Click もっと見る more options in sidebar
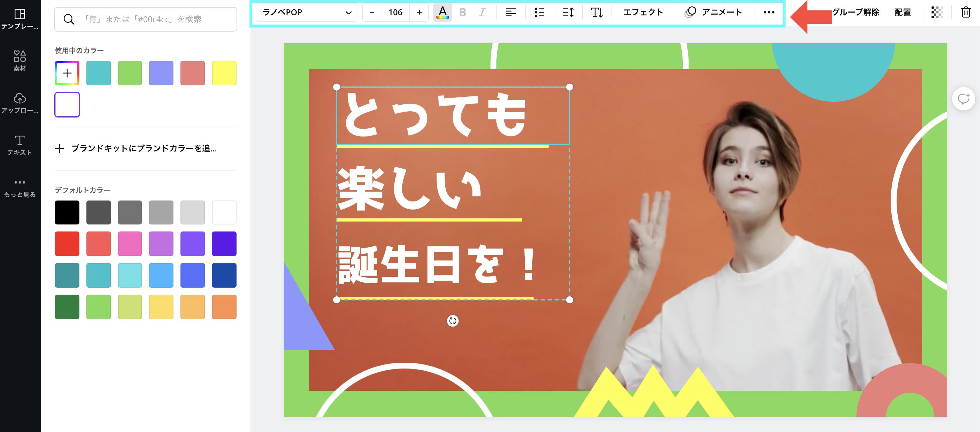The image size is (980, 432). coord(20,189)
